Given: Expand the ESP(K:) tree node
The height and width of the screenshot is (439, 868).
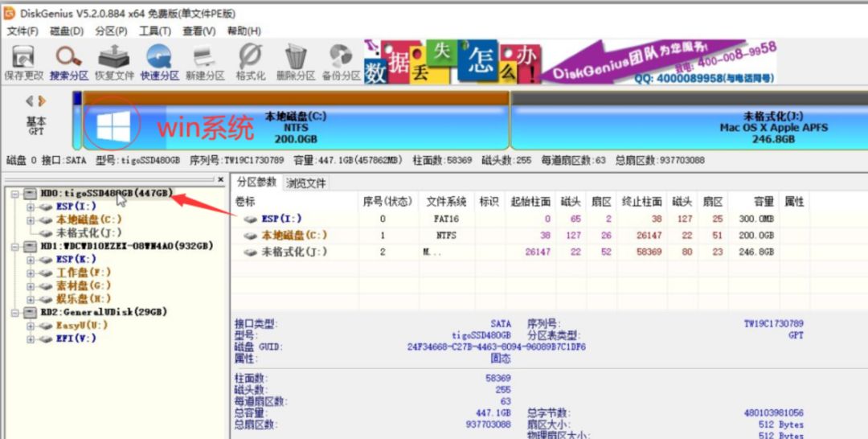Looking at the screenshot, I should click(x=31, y=260).
